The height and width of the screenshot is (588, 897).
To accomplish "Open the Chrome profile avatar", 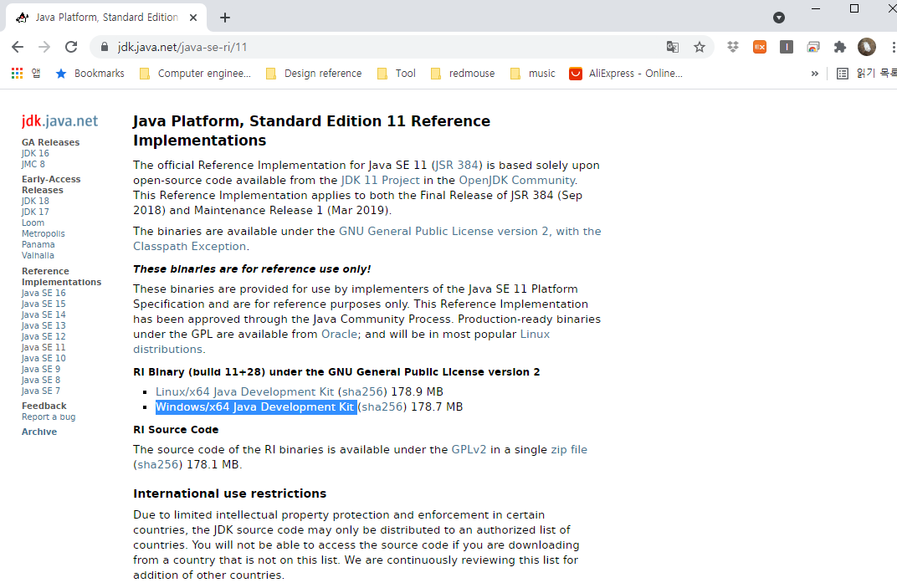I will (867, 47).
